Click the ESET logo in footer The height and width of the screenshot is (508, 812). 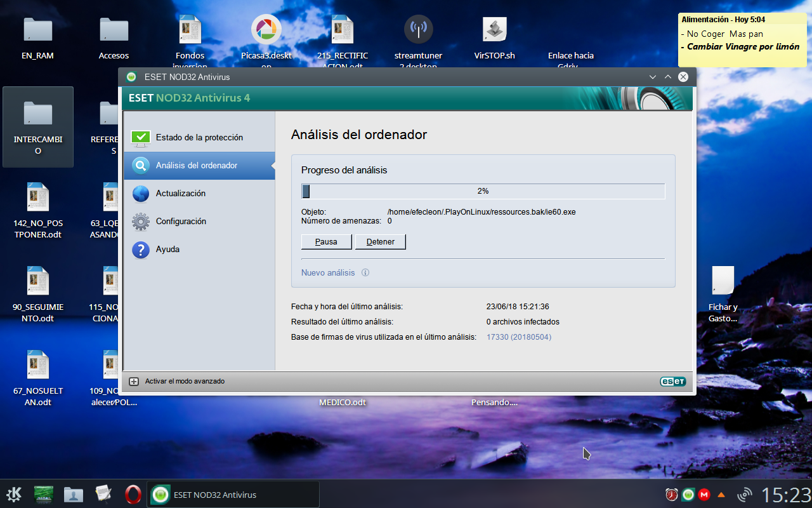coord(672,382)
